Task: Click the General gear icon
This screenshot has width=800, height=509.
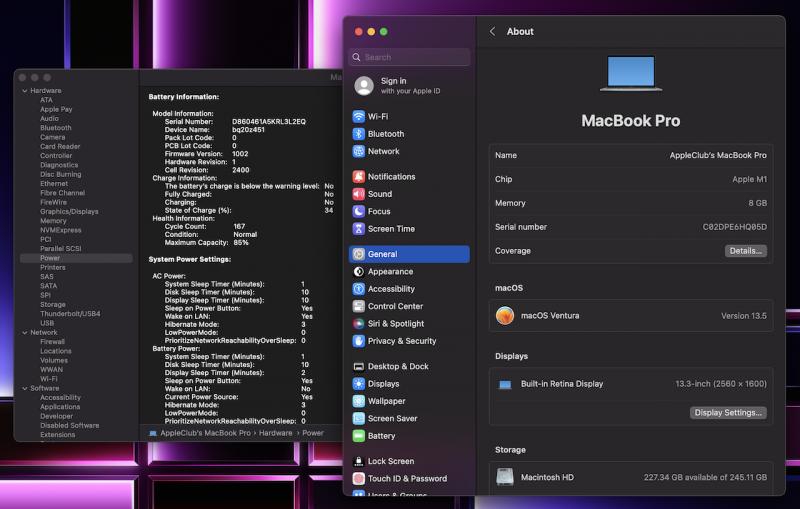Action: (359, 254)
